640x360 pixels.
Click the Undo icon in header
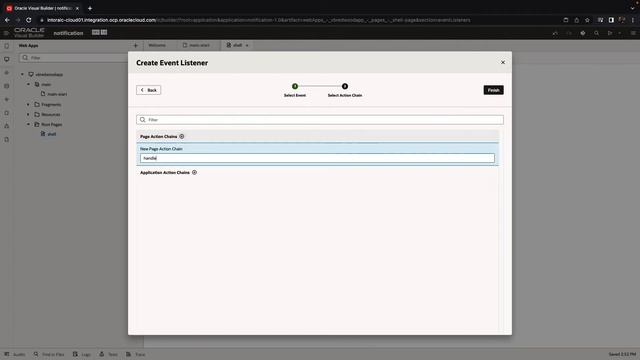point(555,33)
